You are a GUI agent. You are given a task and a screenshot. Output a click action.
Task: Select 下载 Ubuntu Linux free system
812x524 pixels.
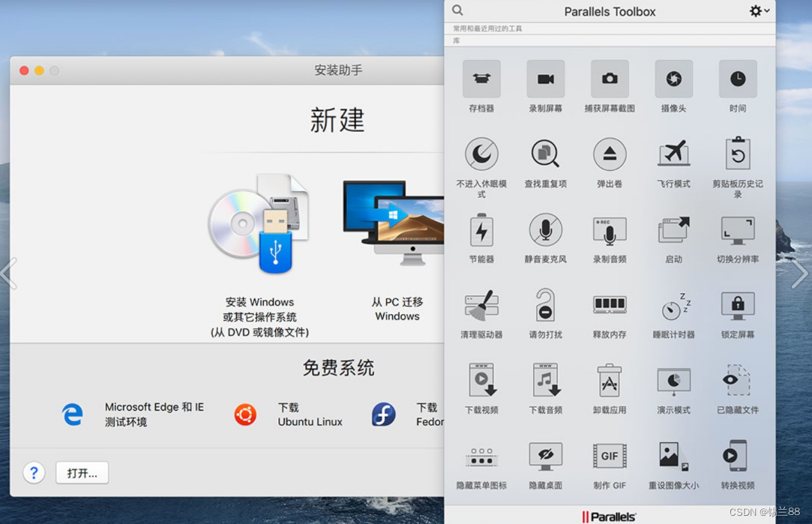(x=288, y=415)
